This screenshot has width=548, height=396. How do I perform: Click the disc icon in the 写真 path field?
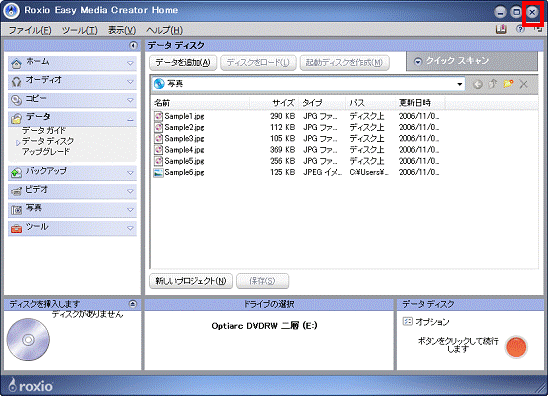(x=159, y=84)
